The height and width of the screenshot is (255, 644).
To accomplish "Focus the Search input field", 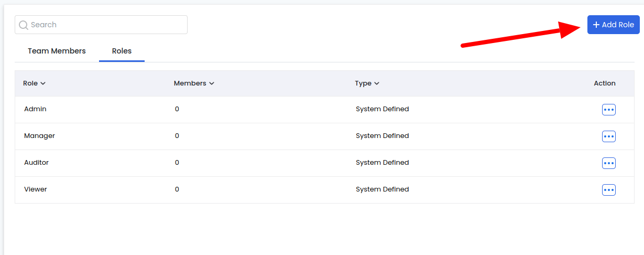I will click(x=105, y=25).
